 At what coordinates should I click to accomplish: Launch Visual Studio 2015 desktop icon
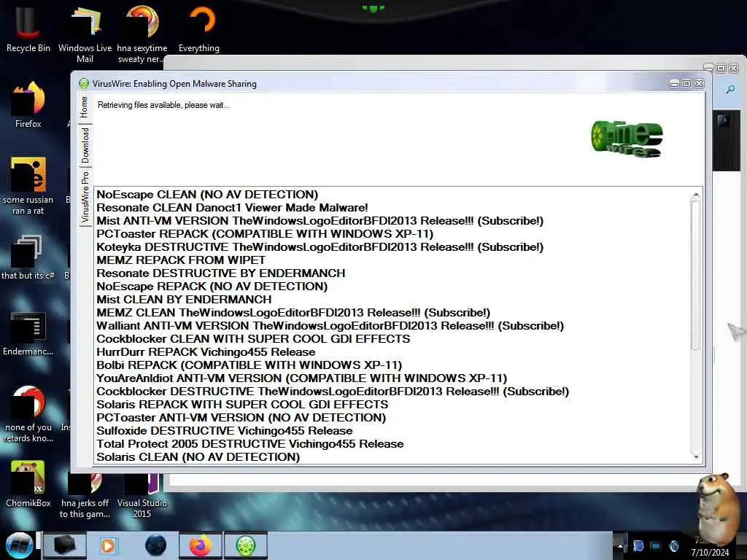click(x=142, y=495)
